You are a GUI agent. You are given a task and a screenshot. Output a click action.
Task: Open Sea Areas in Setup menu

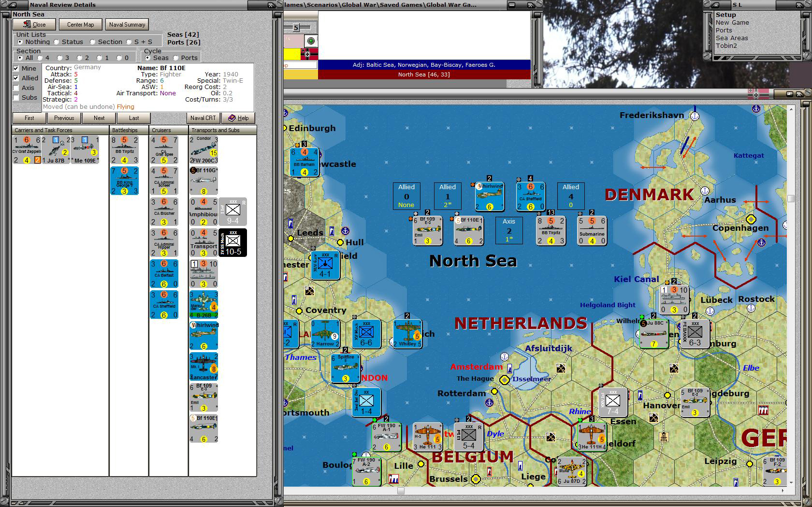[732, 38]
